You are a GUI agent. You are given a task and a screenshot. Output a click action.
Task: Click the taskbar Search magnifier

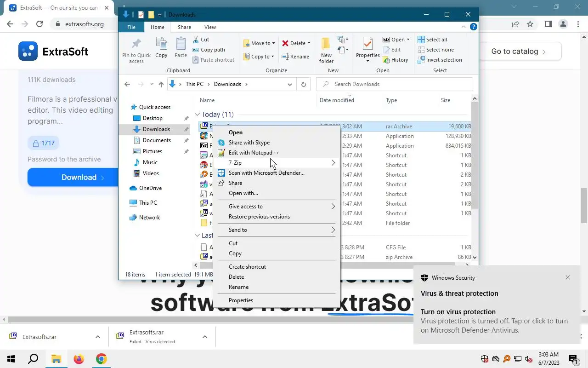(33, 359)
